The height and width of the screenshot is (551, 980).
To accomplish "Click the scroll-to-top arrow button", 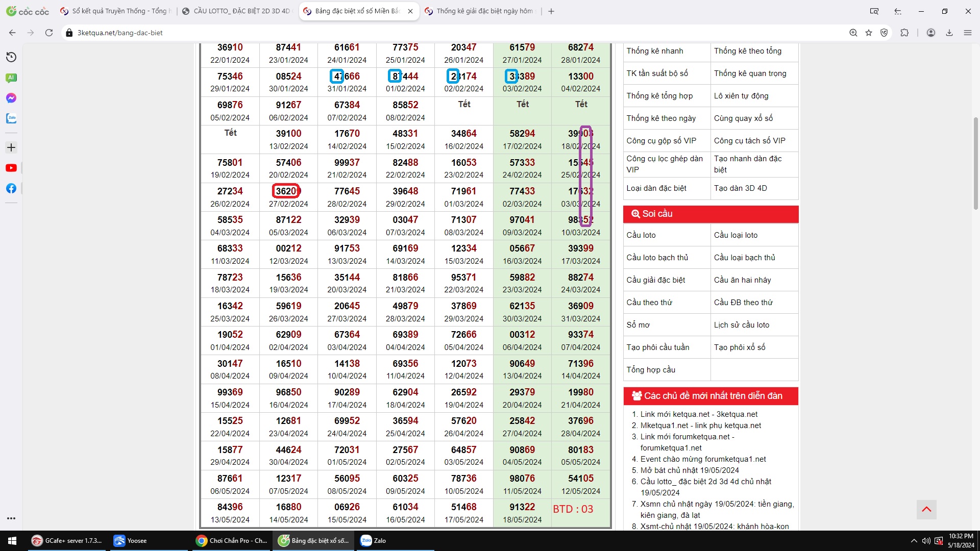I will click(x=926, y=509).
